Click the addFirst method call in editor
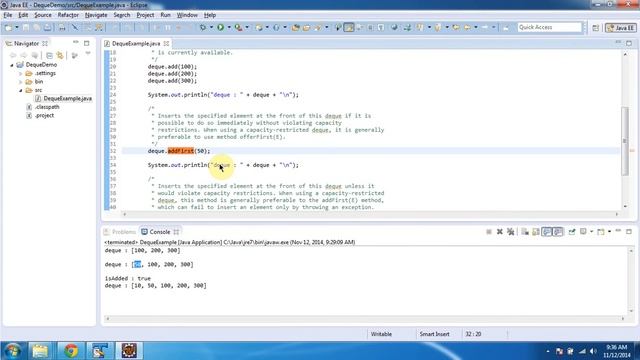 click(x=180, y=151)
